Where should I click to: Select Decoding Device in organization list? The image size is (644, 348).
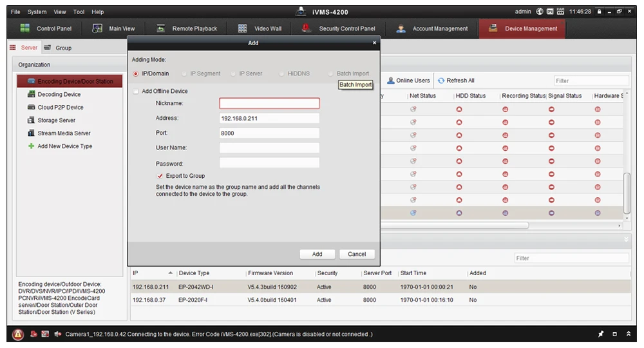(x=54, y=94)
